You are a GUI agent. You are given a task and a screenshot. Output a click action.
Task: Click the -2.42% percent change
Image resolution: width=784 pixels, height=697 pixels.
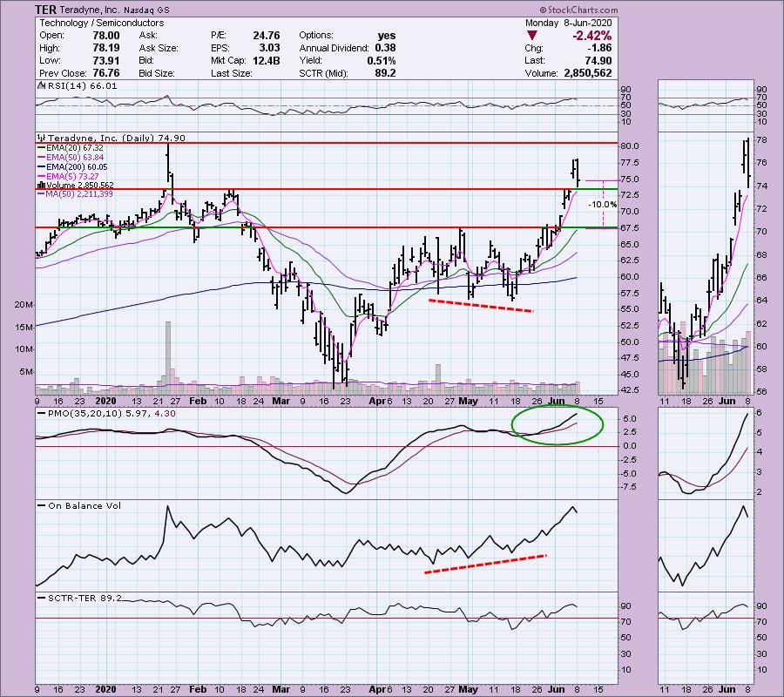tap(592, 36)
